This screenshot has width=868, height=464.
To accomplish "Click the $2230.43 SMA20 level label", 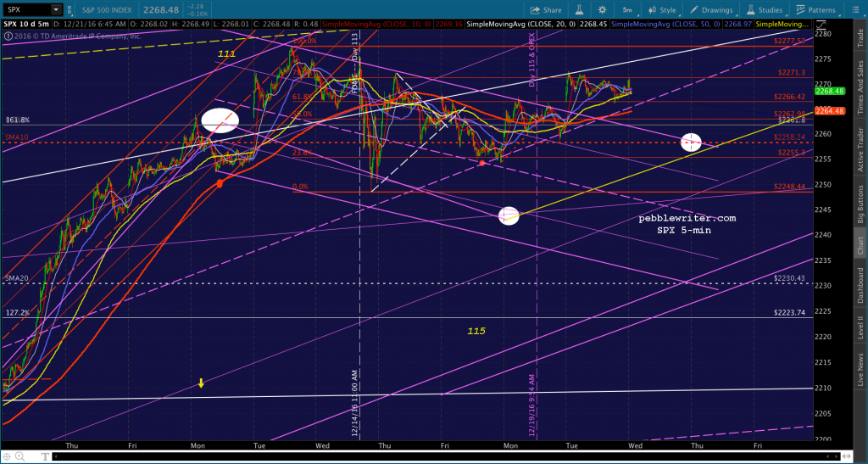I will (789, 278).
